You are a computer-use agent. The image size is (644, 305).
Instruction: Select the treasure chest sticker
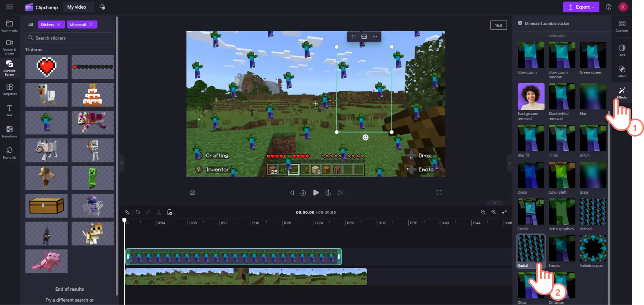click(x=46, y=206)
